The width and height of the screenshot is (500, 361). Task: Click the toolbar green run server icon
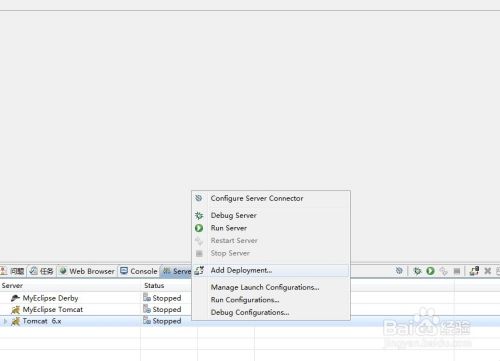[x=430, y=271]
